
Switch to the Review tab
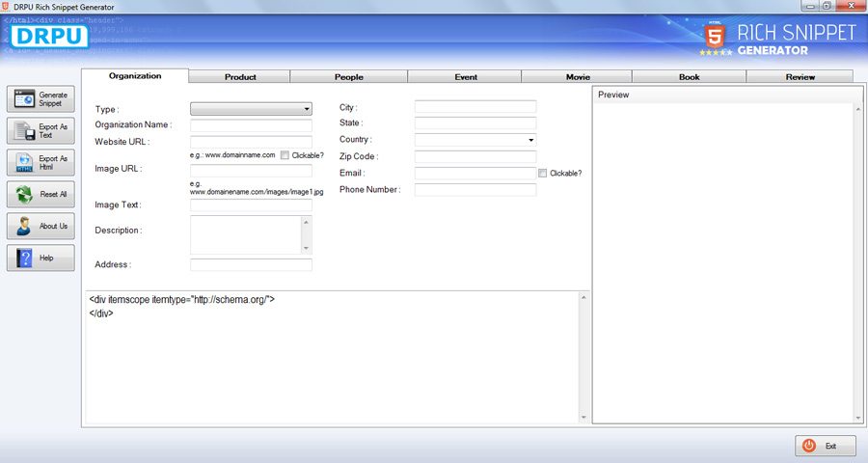[x=800, y=77]
